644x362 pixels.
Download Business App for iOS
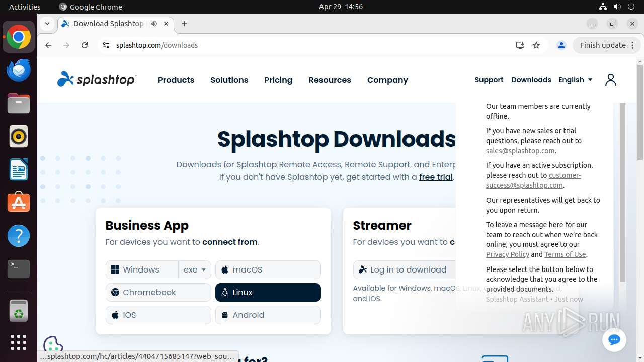[x=158, y=315]
